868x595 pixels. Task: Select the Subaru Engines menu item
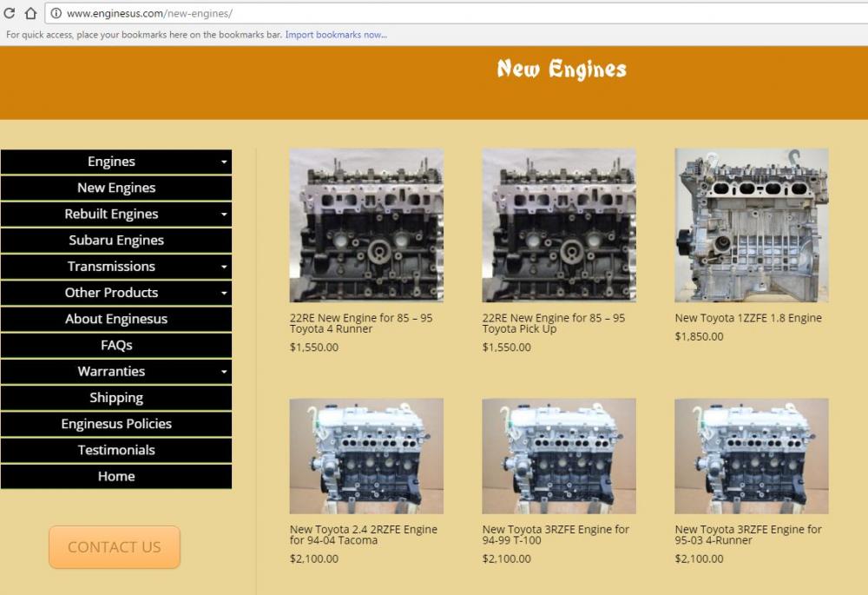tap(116, 241)
